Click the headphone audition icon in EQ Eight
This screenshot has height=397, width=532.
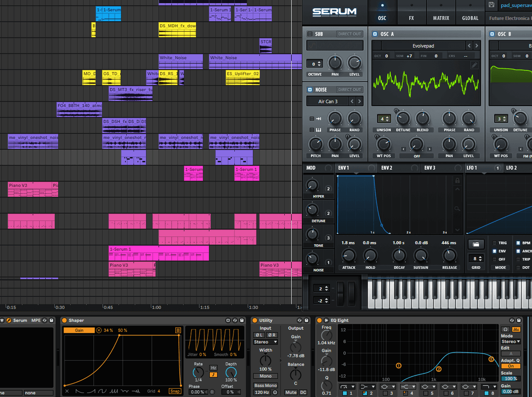pyautogui.click(x=505, y=329)
